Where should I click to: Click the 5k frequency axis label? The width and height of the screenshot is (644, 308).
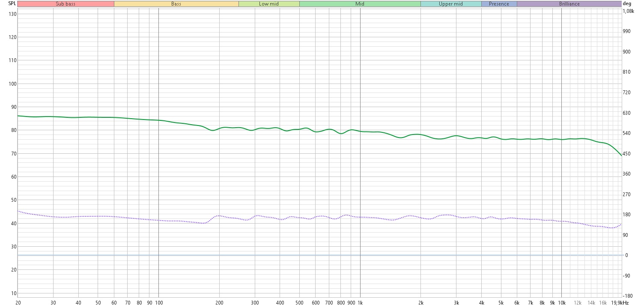coord(501,303)
